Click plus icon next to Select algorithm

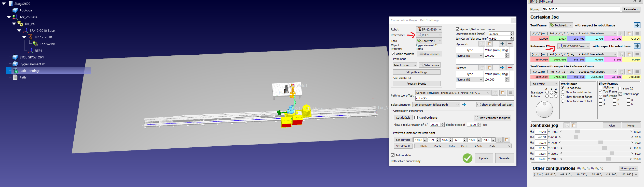464,105
